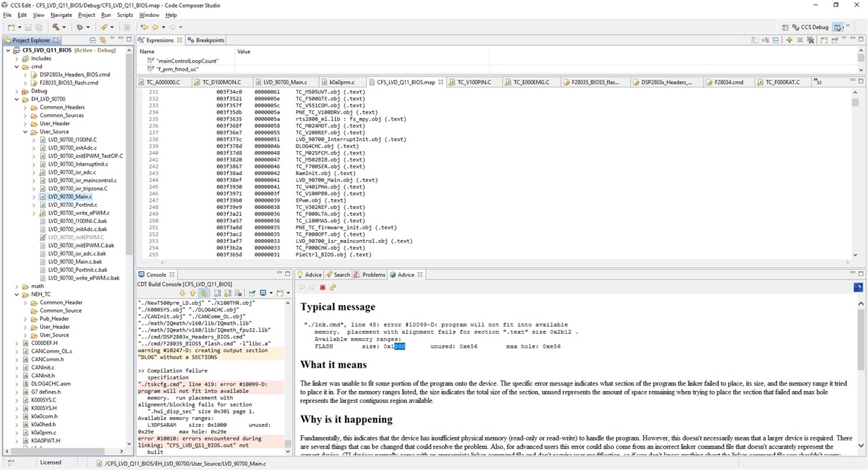This screenshot has width=868, height=470.
Task: Collapse all icon in Expressions view
Action: [776, 40]
